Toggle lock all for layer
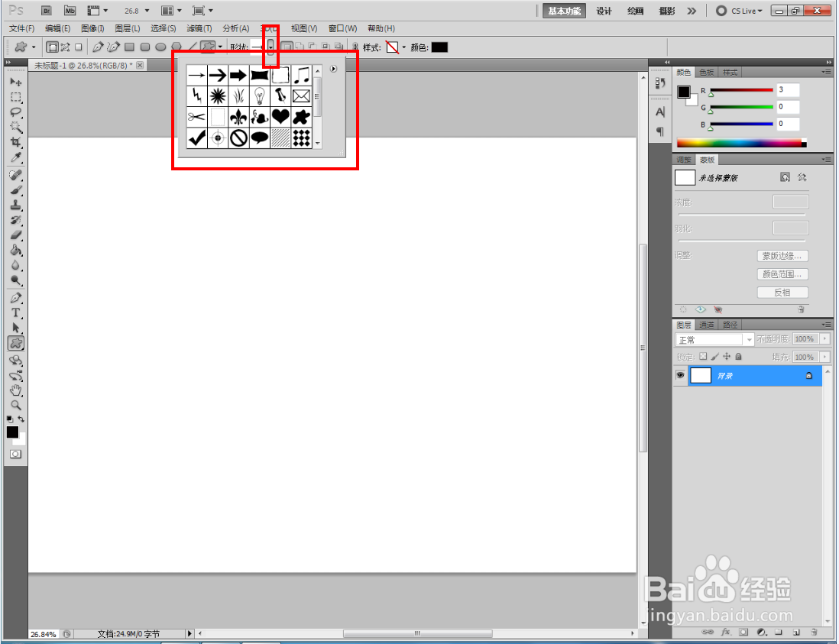Viewport: 839px width, 644px height. point(738,356)
